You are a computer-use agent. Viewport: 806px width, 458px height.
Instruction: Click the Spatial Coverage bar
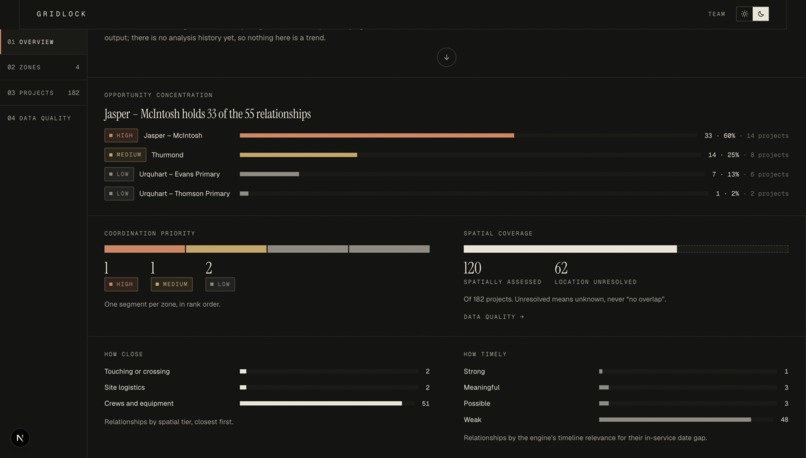pyautogui.click(x=626, y=249)
